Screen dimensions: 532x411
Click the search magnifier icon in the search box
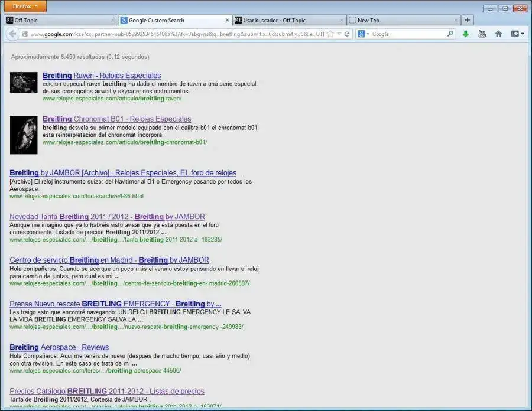(450, 34)
